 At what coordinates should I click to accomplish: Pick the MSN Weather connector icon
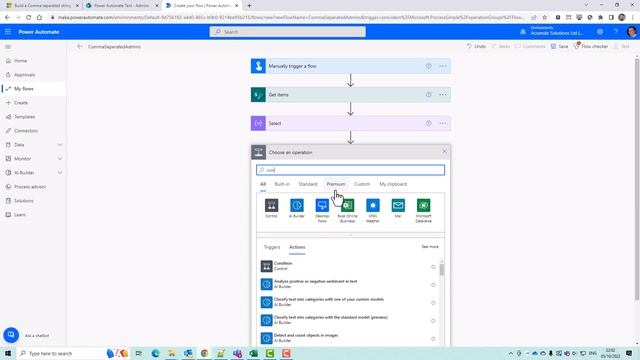pyautogui.click(x=373, y=205)
